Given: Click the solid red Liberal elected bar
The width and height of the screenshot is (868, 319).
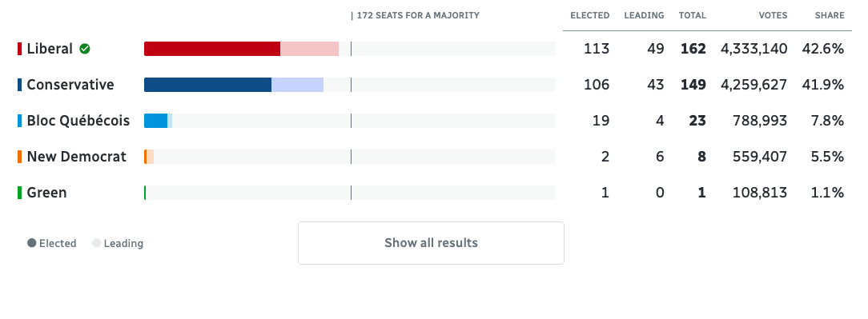Looking at the screenshot, I should click(x=212, y=49).
